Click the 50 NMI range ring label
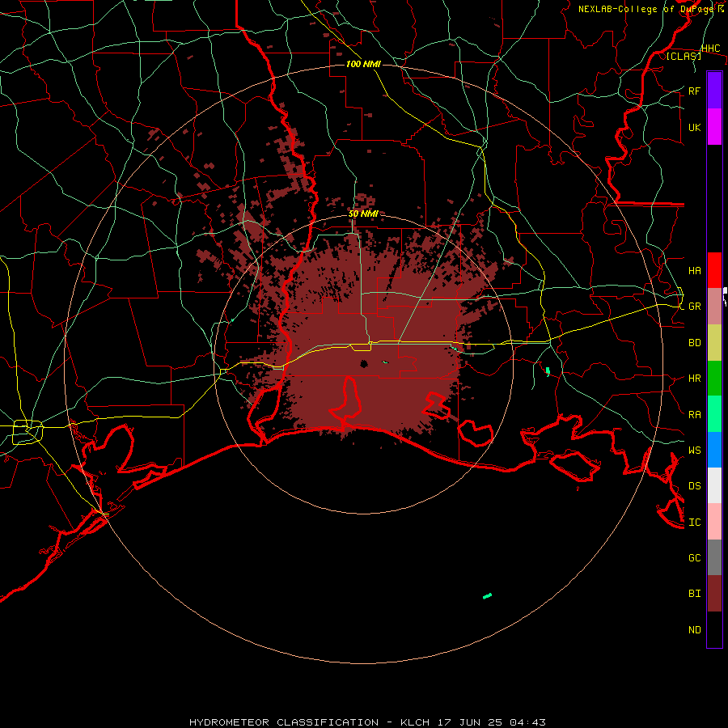 tap(363, 214)
